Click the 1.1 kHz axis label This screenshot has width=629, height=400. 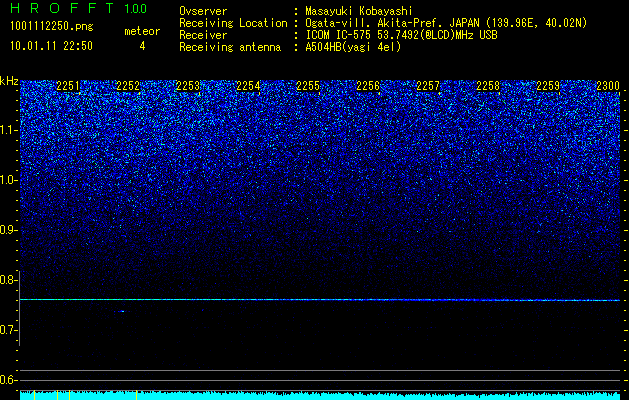pyautogui.click(x=8, y=130)
